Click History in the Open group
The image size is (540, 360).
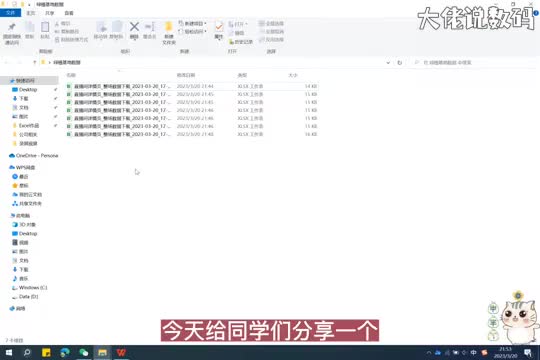tap(241, 42)
